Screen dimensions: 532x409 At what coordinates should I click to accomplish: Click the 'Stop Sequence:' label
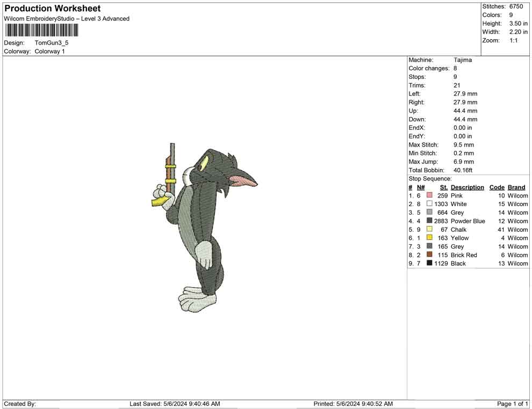[430, 179]
